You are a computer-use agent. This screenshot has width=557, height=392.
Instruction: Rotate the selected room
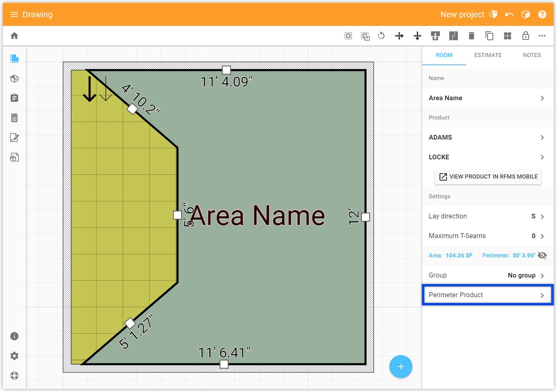coord(381,36)
